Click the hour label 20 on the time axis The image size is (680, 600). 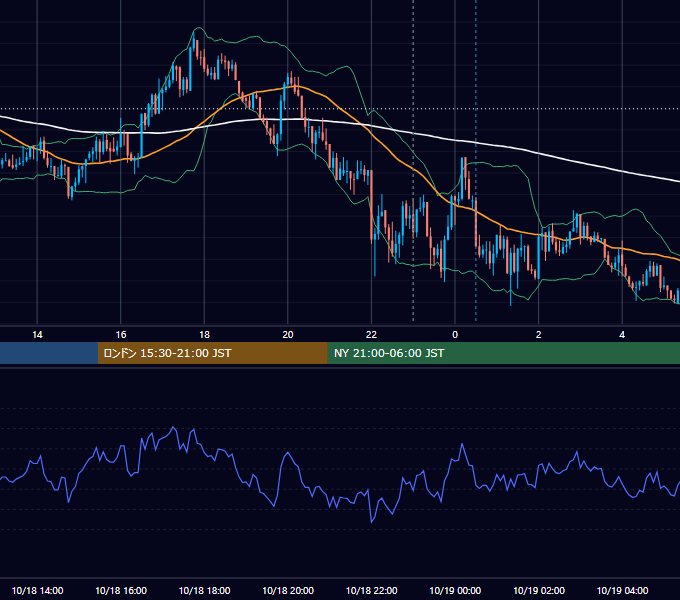tap(288, 335)
